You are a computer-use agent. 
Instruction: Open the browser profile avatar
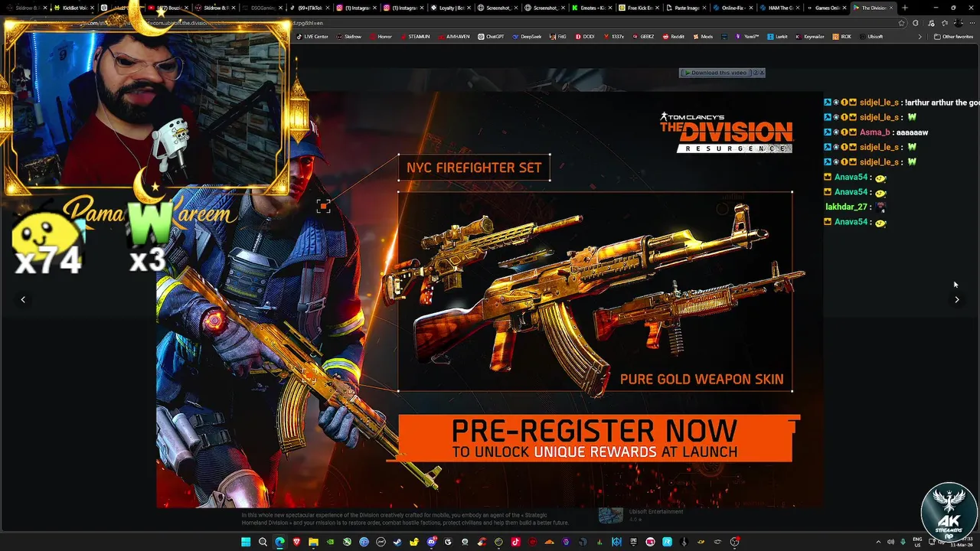click(959, 23)
